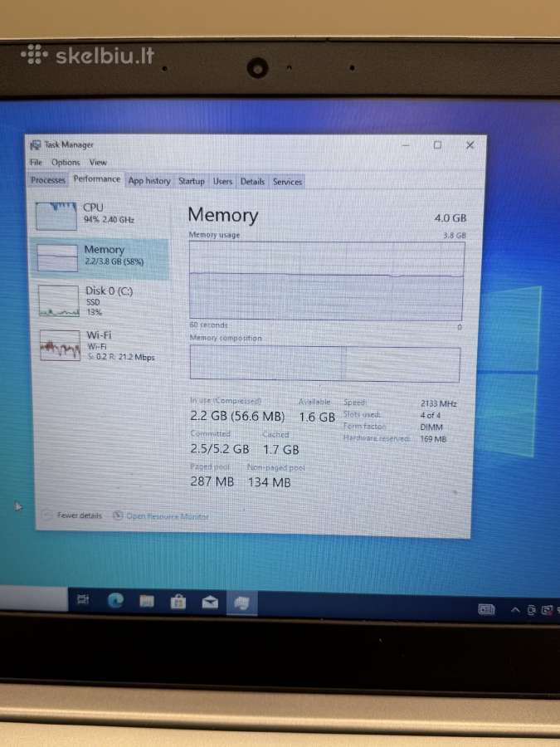The height and width of the screenshot is (747, 560).
Task: Click the Memory composition bar
Action: tap(324, 364)
